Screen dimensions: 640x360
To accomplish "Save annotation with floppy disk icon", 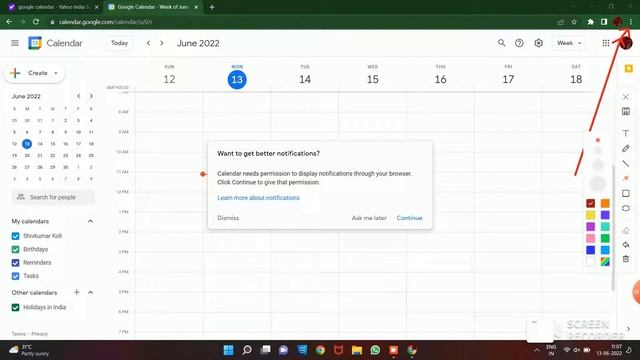I will point(626,111).
